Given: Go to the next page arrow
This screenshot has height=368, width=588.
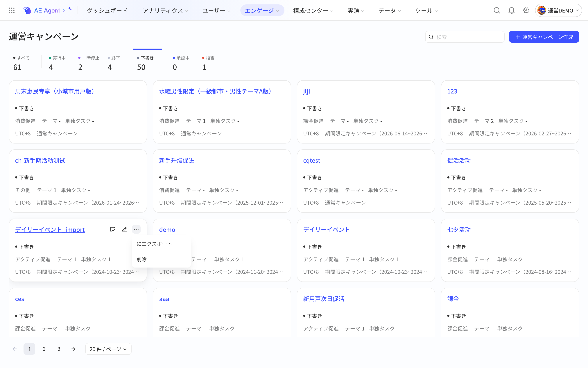Looking at the screenshot, I should pos(73,349).
